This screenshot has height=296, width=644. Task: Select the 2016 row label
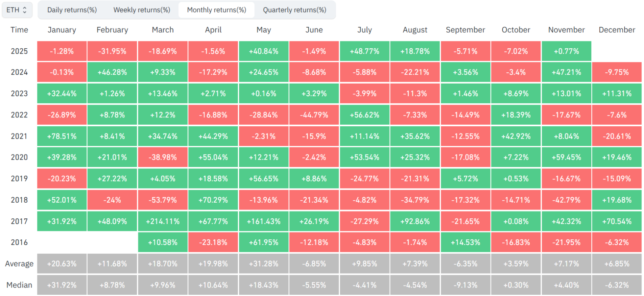point(19,242)
